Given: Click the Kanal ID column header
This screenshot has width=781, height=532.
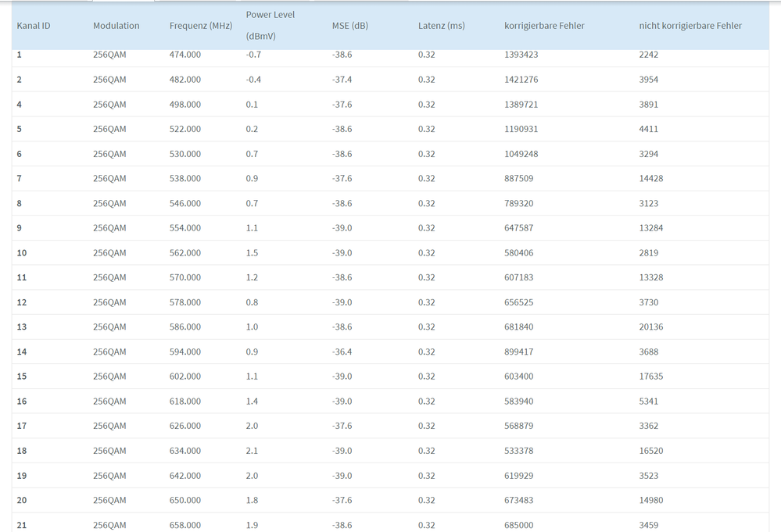Looking at the screenshot, I should coord(34,26).
